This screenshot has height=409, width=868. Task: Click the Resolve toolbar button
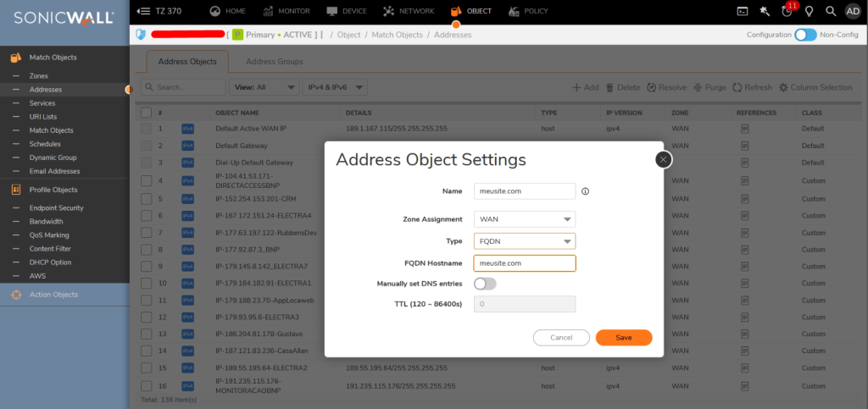666,87
